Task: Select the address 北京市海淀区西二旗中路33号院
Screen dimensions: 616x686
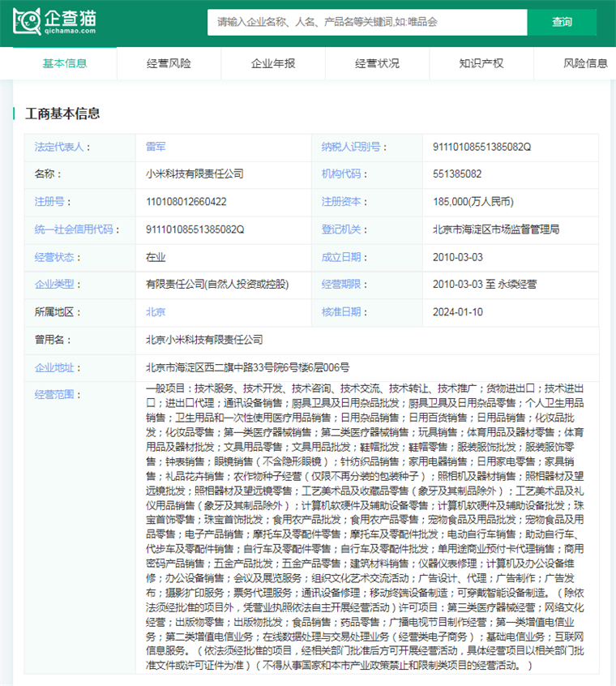Action: 214,367
